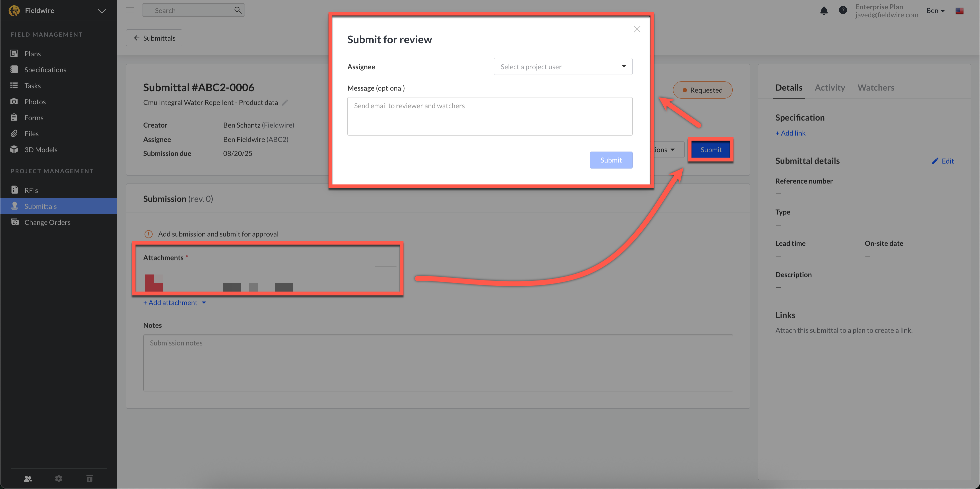Open the trash icon in sidebar footer
The width and height of the screenshot is (980, 489).
pyautogui.click(x=89, y=478)
